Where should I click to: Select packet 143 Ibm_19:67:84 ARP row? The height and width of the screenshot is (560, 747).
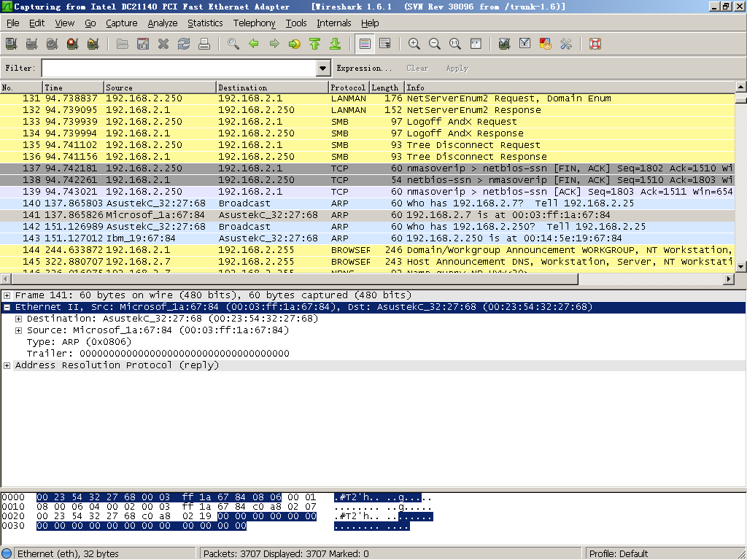click(x=368, y=238)
